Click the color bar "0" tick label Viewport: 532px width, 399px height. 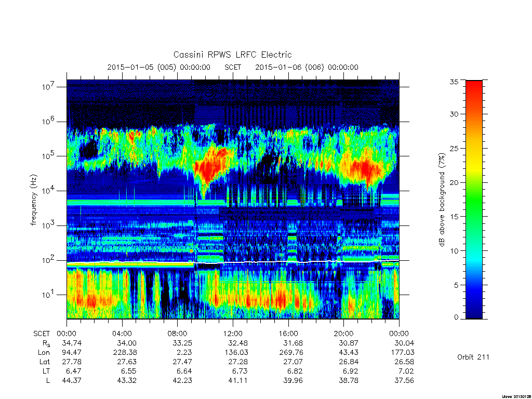tap(456, 317)
